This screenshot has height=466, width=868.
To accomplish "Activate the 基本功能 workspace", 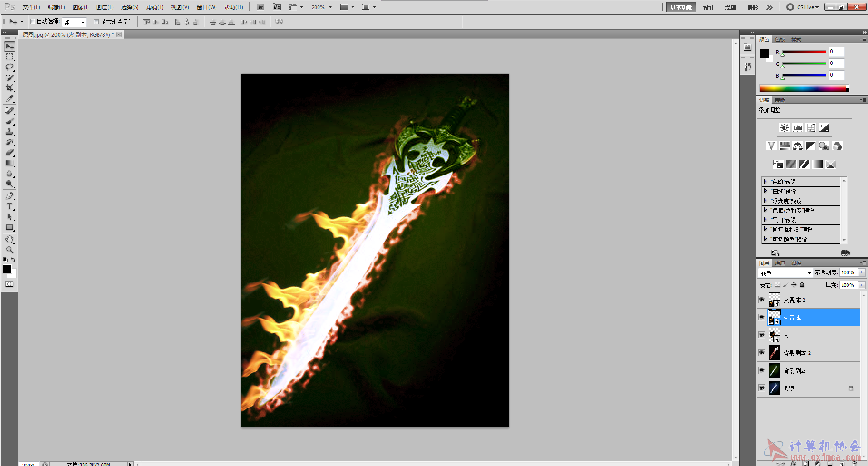I will coord(681,7).
